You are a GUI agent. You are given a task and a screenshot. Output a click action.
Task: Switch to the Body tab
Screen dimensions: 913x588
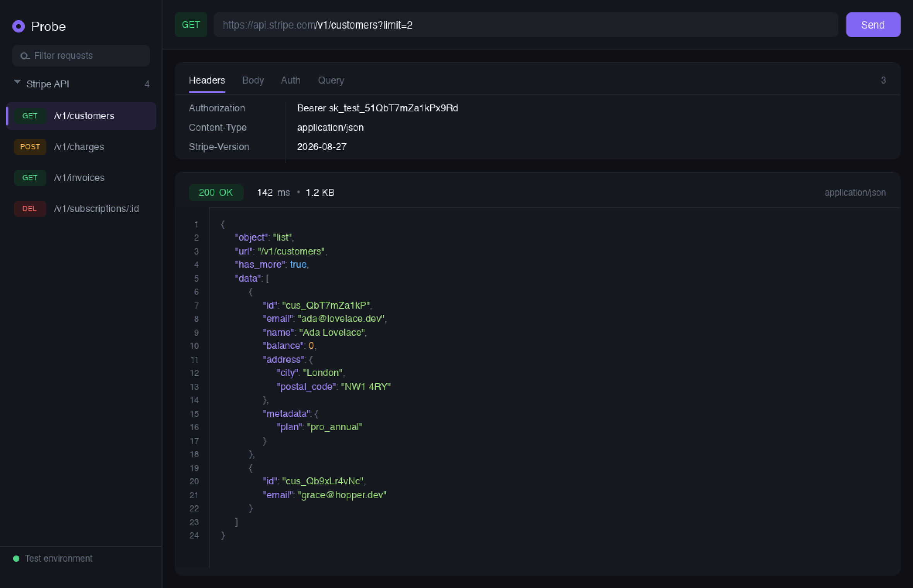point(253,80)
